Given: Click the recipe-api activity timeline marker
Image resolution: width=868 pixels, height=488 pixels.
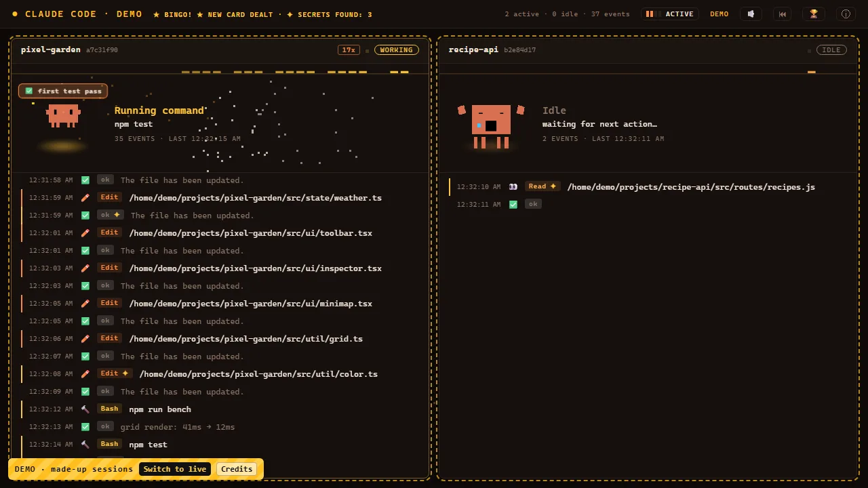Looking at the screenshot, I should 812,72.
